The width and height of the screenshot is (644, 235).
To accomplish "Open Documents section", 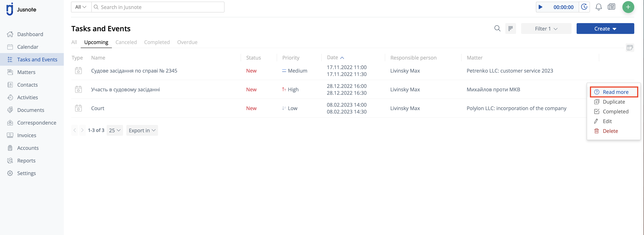I will [30, 110].
